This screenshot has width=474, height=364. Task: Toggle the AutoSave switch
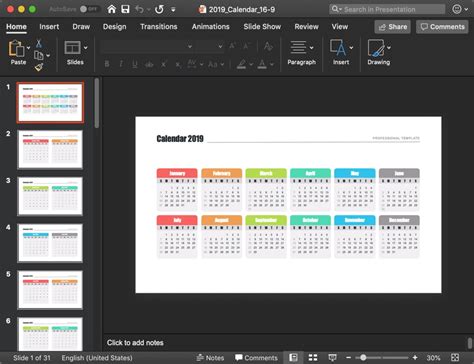pos(88,9)
